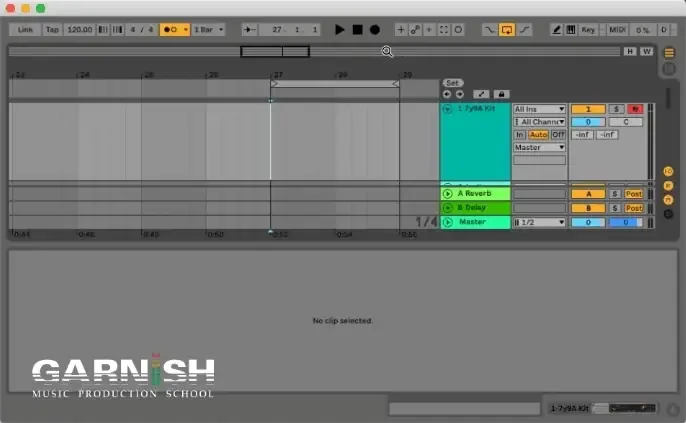Click the Arrangement Record button
Image resolution: width=686 pixels, height=423 pixels.
coord(375,30)
